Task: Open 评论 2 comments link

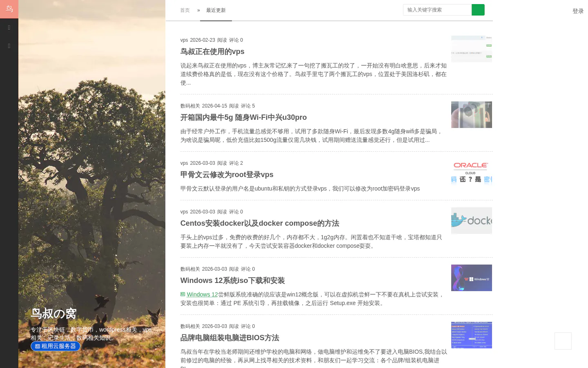Action: [236, 163]
